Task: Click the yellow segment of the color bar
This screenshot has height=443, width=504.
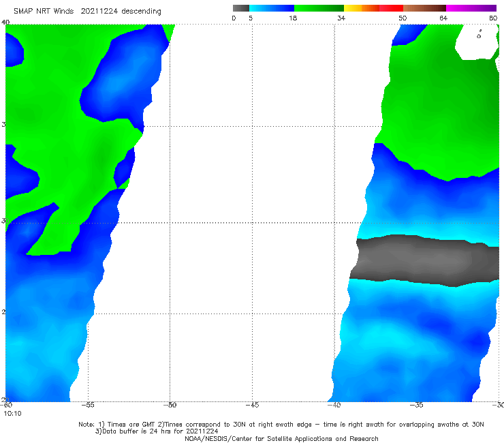Action: pyautogui.click(x=353, y=8)
